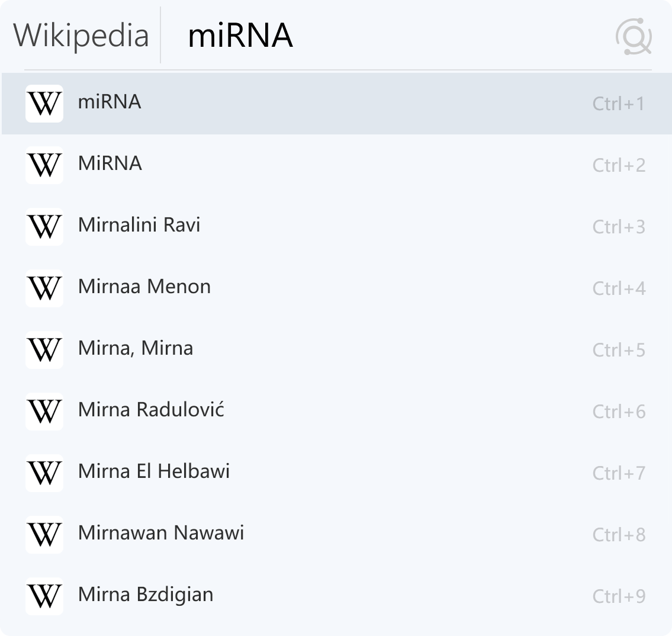The image size is (672, 636).
Task: Click the miRNA search input field
Action: (x=385, y=36)
